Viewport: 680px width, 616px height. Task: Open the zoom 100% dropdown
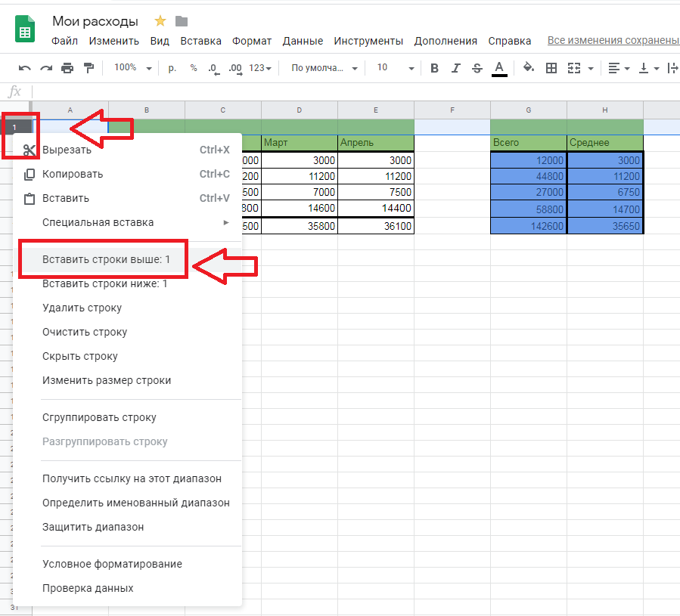[x=132, y=67]
